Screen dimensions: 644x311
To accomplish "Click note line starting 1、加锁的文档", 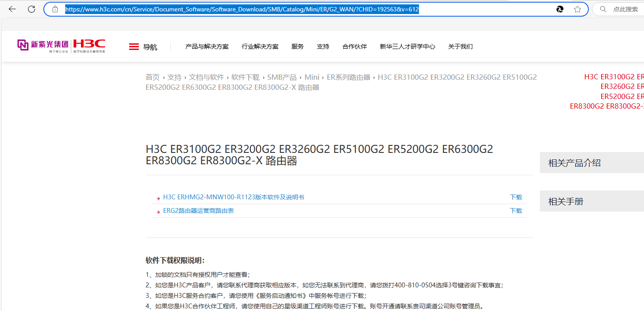I will pyautogui.click(x=198, y=275).
